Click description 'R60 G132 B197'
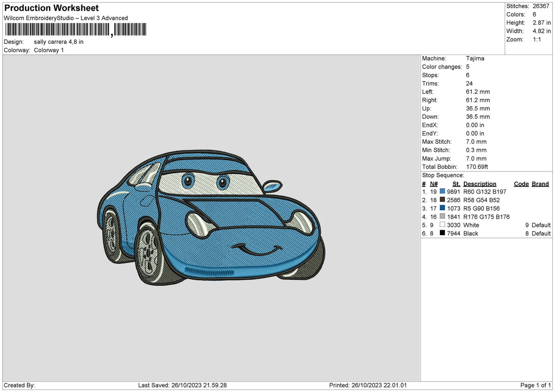The height and width of the screenshot is (392, 555). (x=485, y=192)
